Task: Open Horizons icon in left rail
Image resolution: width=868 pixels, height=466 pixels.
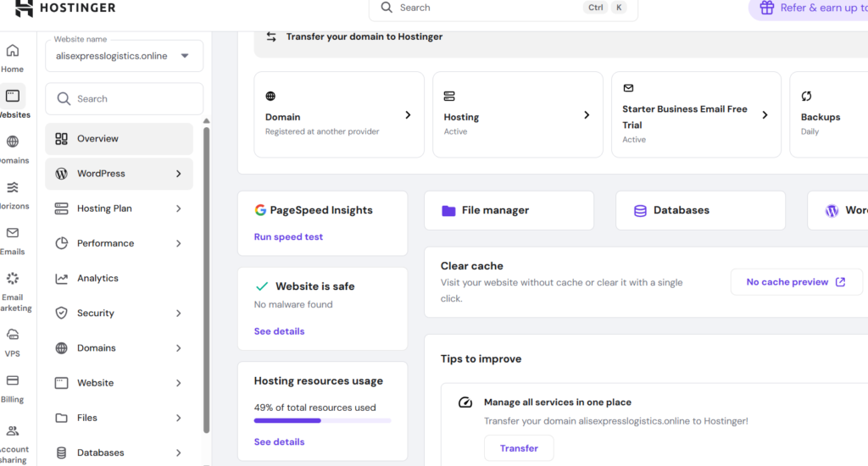Action: click(x=12, y=187)
